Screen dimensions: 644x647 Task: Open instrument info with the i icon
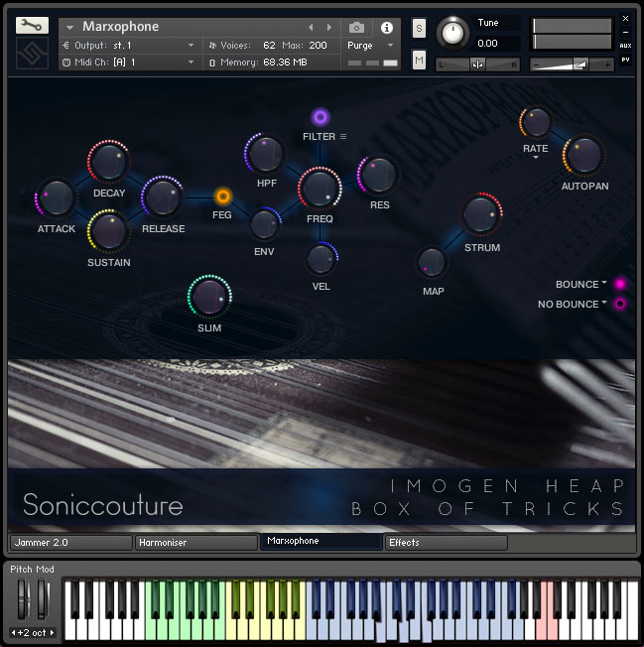pyautogui.click(x=387, y=28)
